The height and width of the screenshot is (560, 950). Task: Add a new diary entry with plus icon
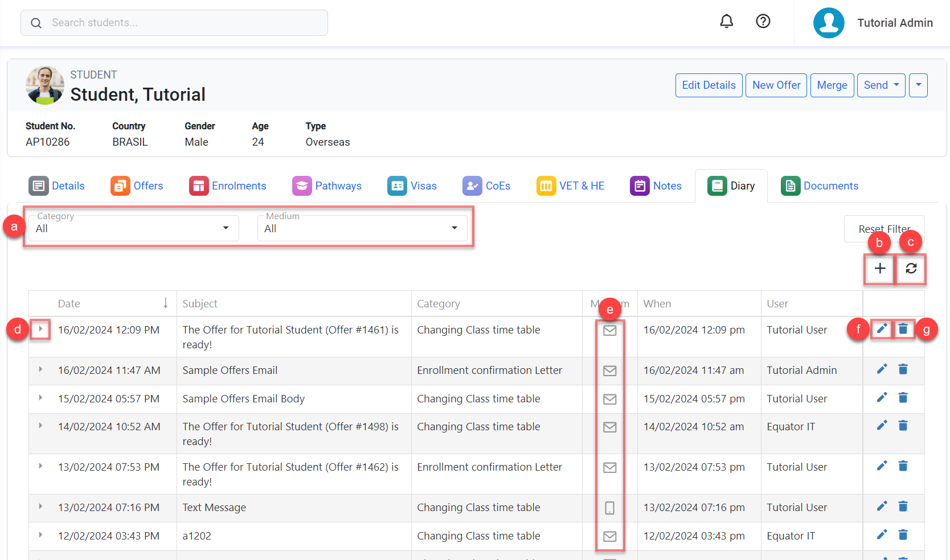[x=879, y=269]
